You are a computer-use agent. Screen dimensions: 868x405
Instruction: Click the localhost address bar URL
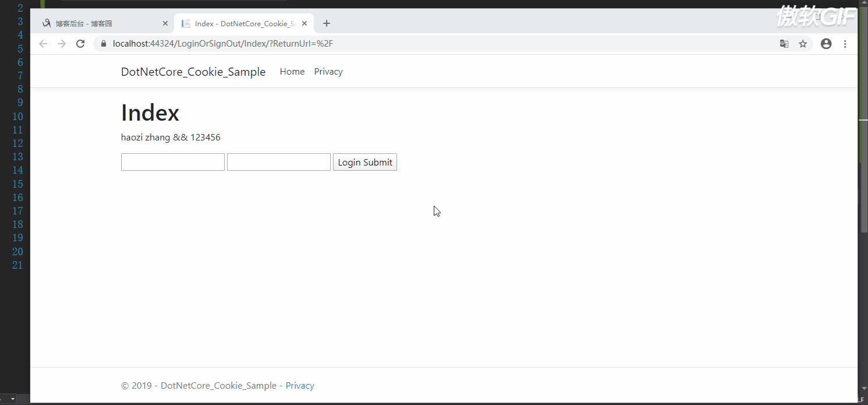[x=223, y=44]
